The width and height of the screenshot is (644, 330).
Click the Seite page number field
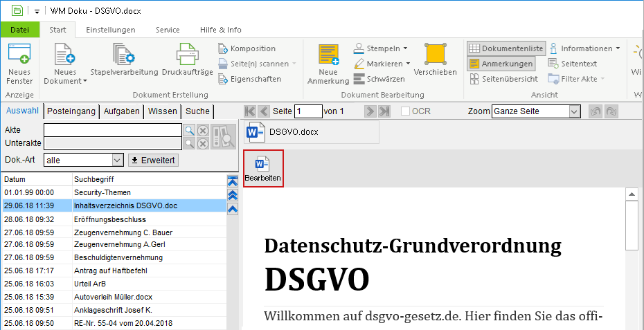coord(308,111)
